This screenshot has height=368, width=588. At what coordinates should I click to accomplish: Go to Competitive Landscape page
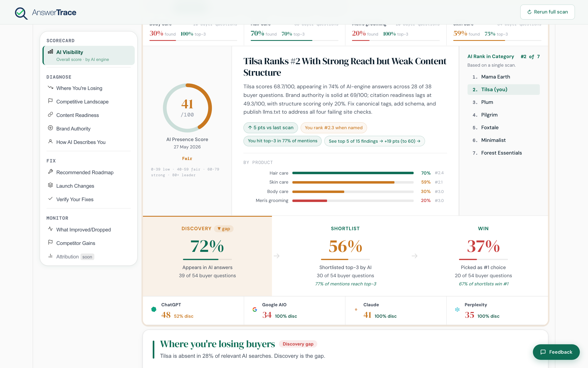click(x=89, y=101)
